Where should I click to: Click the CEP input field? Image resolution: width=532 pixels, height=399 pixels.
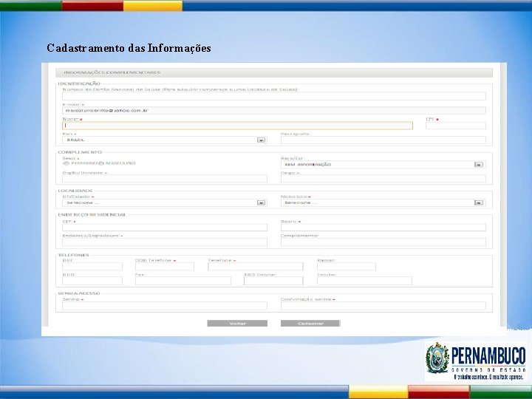pyautogui.click(x=165, y=228)
